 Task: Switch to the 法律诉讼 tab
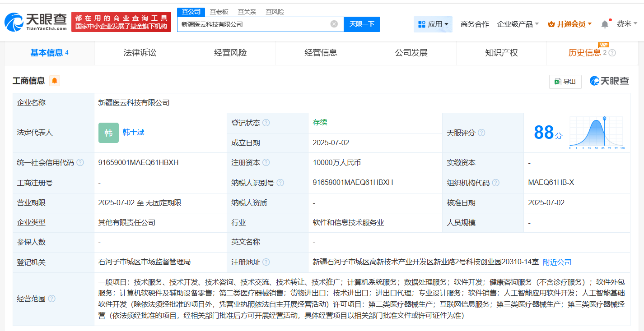(x=140, y=53)
